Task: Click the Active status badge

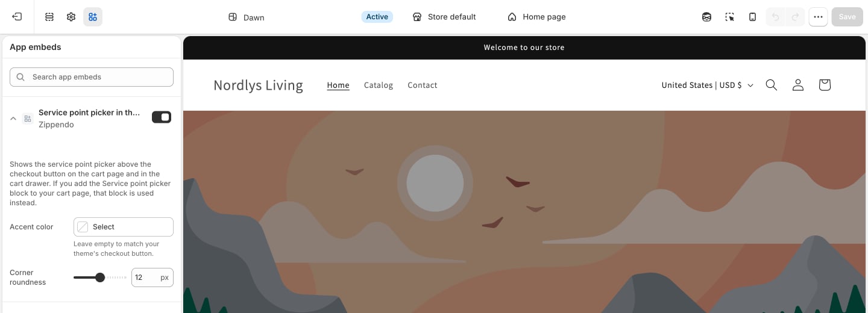Action: click(377, 17)
